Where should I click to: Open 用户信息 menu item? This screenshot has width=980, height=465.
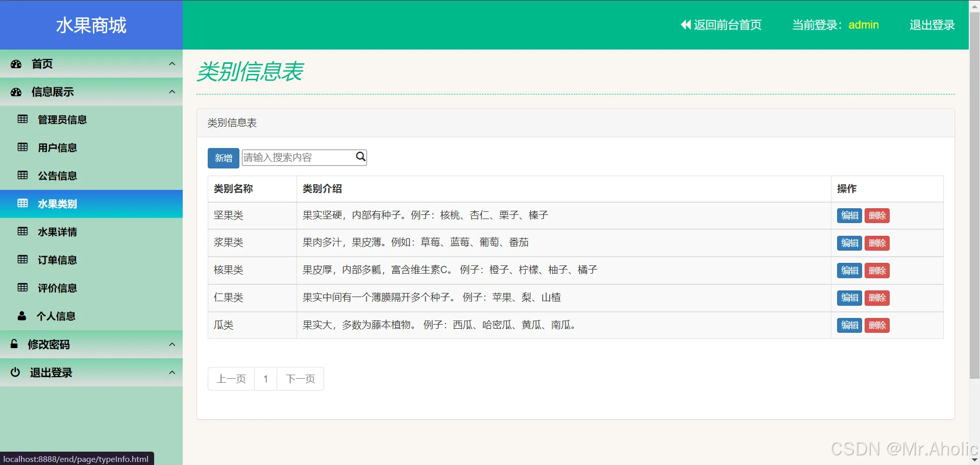click(91, 148)
